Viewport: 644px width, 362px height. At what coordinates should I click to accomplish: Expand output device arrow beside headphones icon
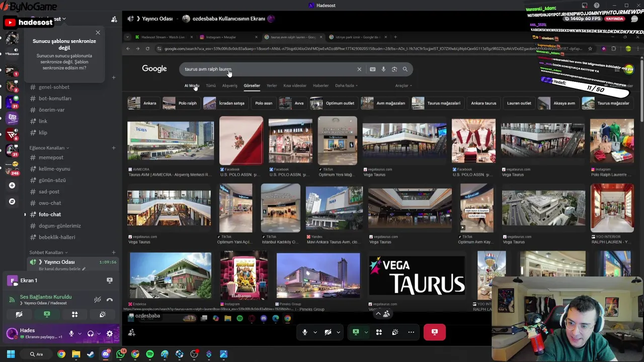[99, 333]
